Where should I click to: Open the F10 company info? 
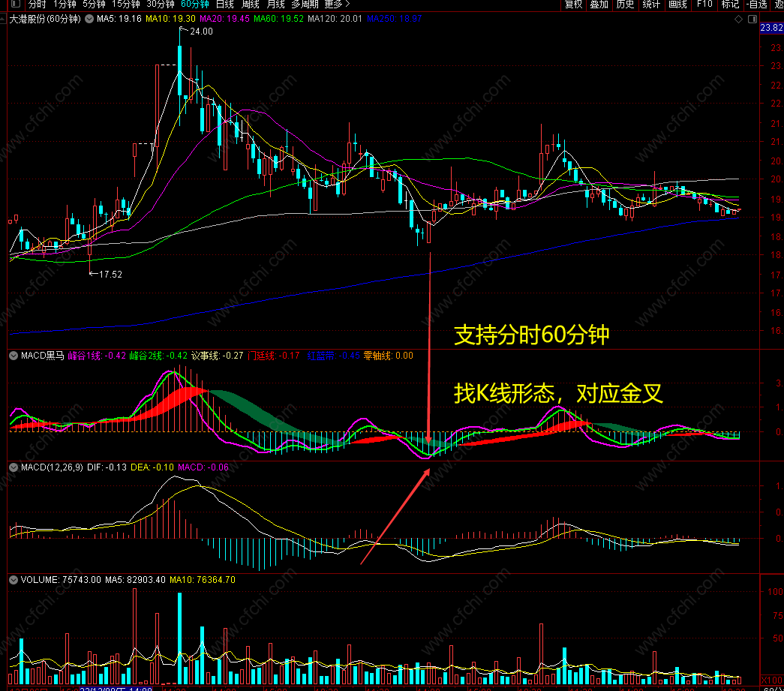pyautogui.click(x=704, y=5)
